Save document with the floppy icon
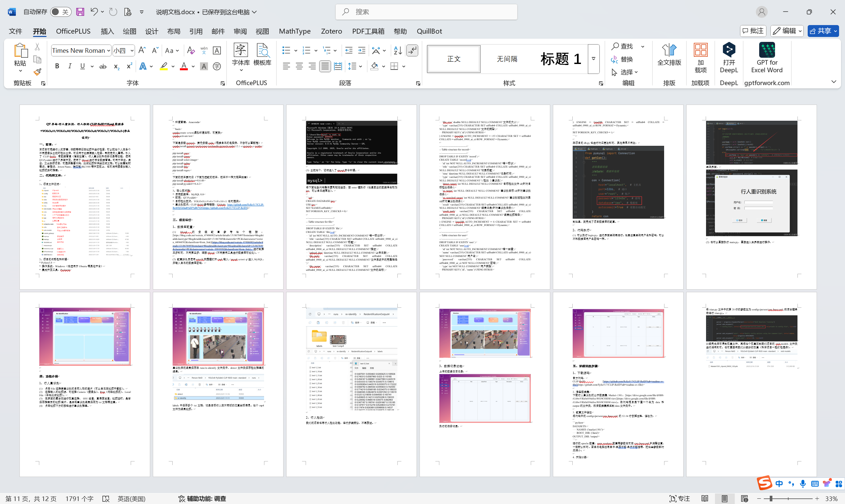 click(x=80, y=12)
